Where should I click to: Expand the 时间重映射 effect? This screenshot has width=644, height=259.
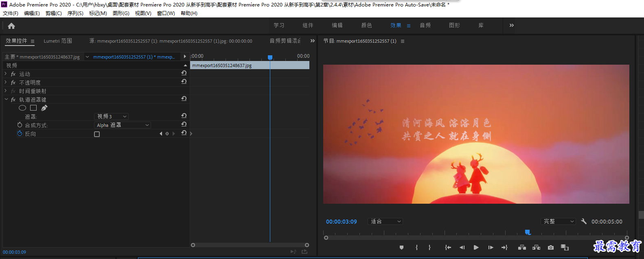pos(6,91)
